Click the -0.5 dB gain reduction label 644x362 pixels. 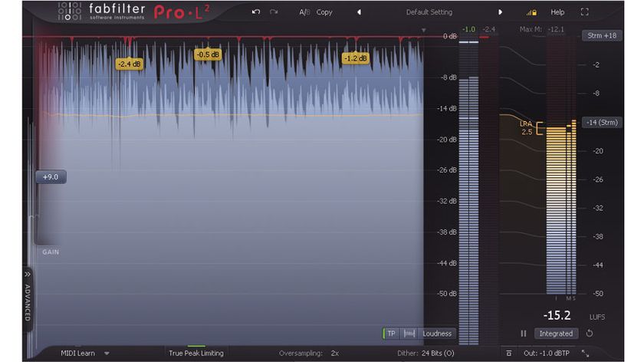208,54
